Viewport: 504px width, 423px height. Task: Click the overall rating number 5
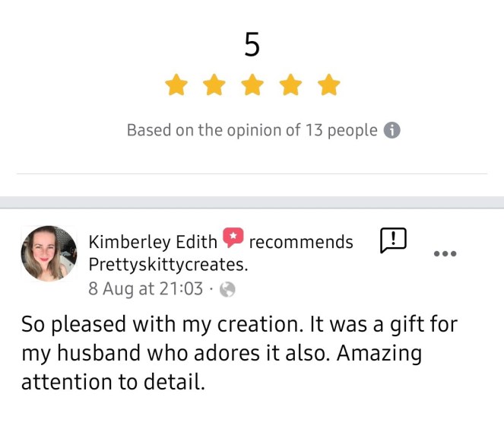tap(252, 46)
